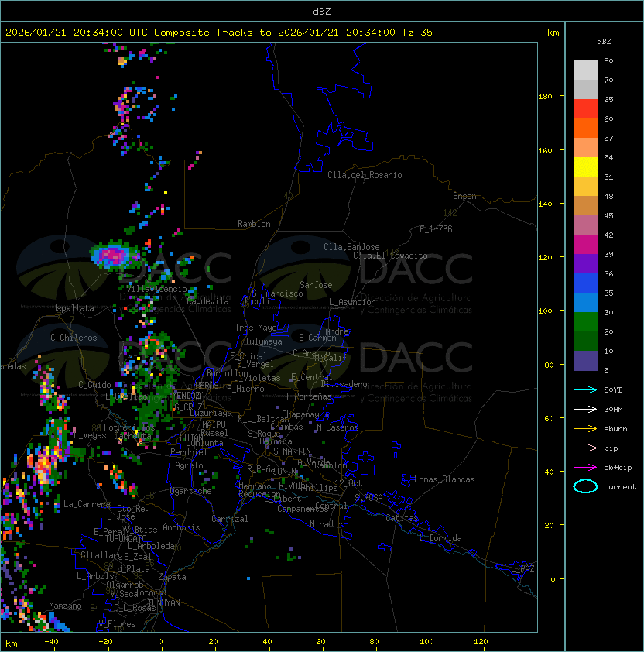Click the 'Anchoris' map label

coord(181,527)
